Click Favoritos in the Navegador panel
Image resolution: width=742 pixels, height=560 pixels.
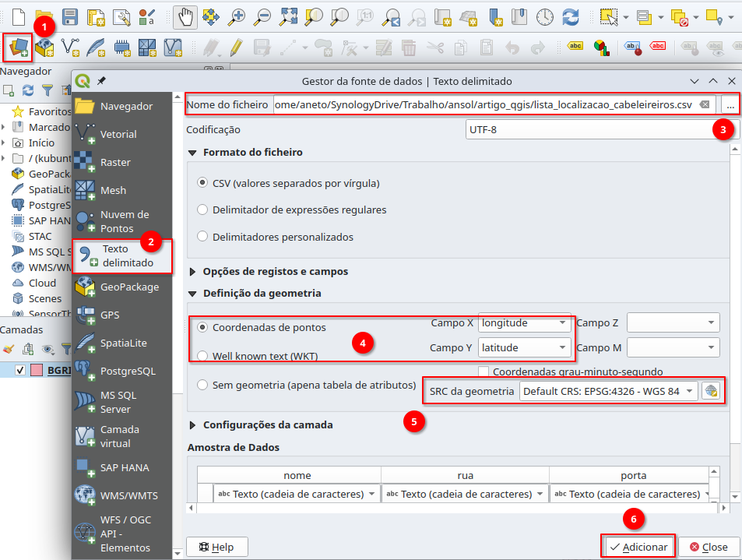coord(50,111)
